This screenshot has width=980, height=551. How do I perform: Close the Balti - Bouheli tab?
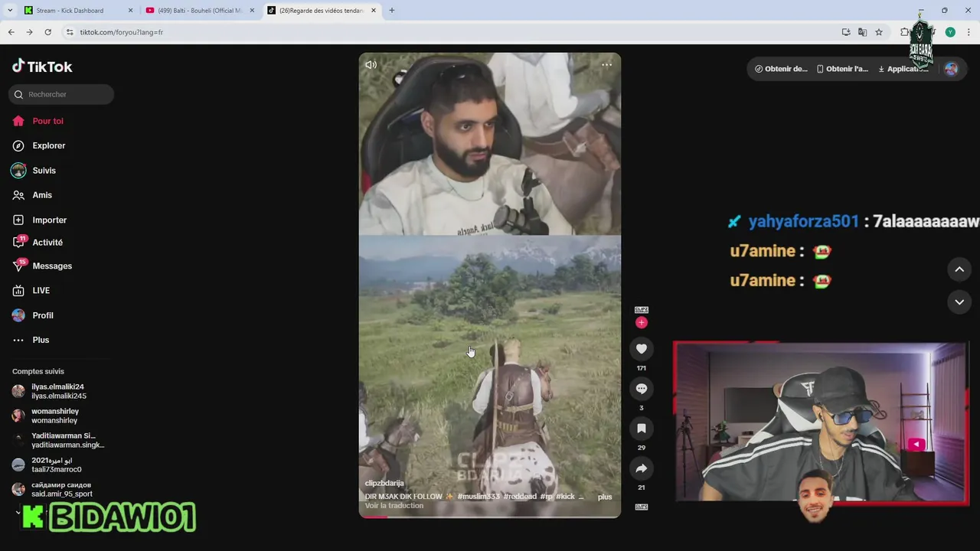point(252,11)
